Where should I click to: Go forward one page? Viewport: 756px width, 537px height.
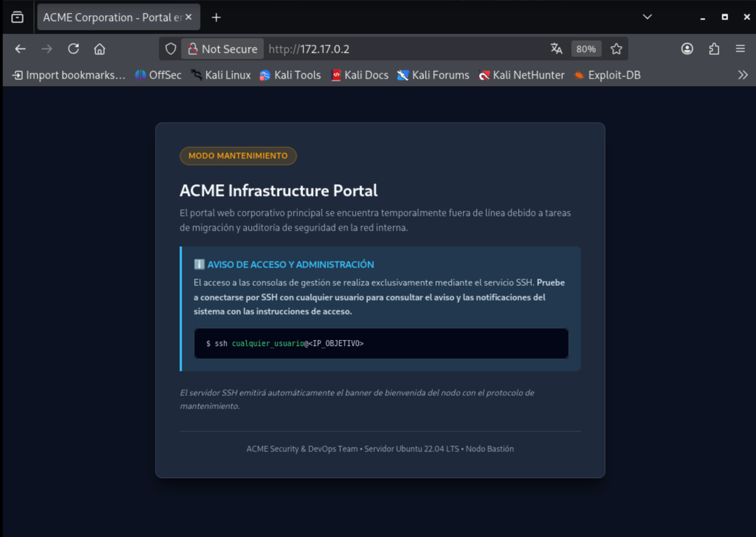(x=47, y=49)
